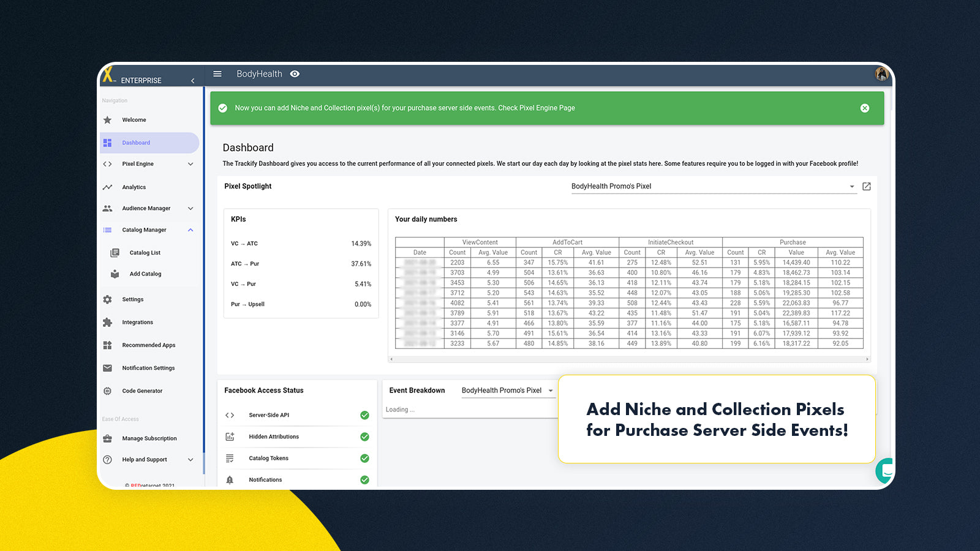
Task: Go to Manage Subscription
Action: 149,439
